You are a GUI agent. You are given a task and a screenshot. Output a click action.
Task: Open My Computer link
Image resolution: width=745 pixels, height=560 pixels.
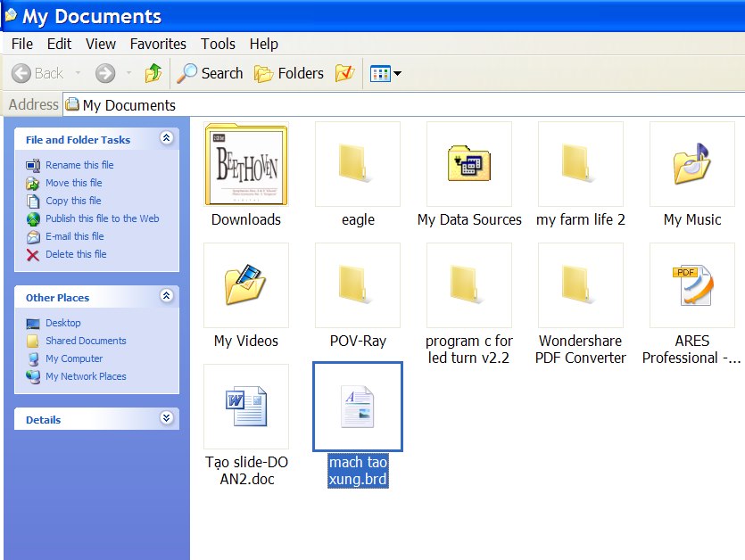point(74,358)
